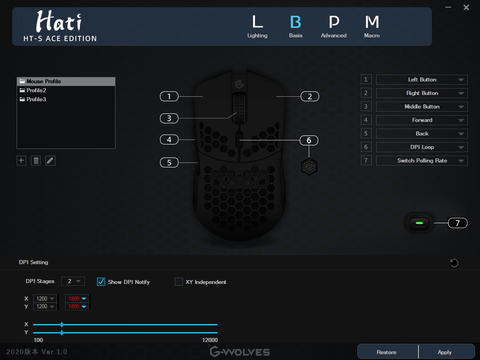Click button marker 7
Image resolution: width=480 pixels, height=360 pixels.
(x=457, y=223)
